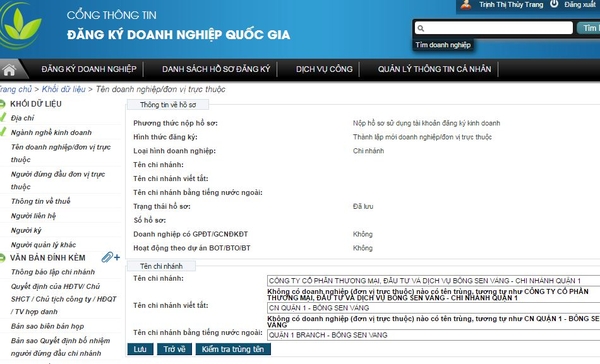Click the Thành lập mới doanh nghiệp value
The width and height of the screenshot is (600, 364).
click(x=422, y=137)
